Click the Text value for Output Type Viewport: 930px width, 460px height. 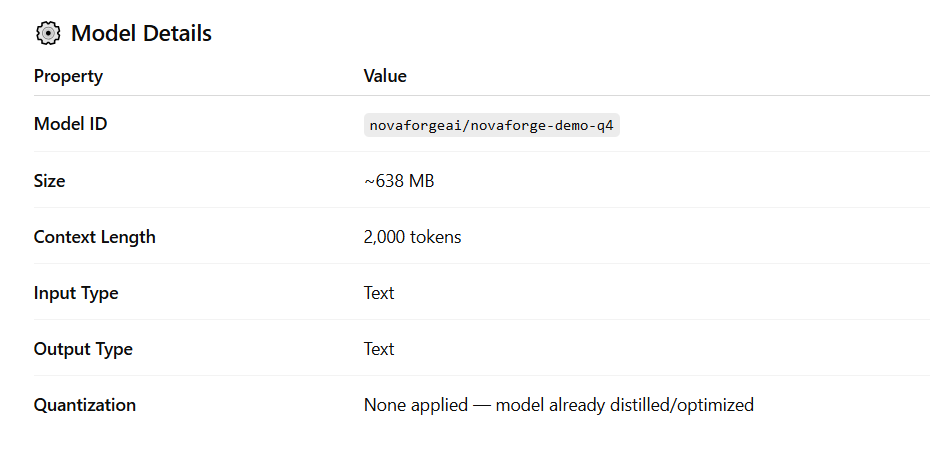point(379,349)
